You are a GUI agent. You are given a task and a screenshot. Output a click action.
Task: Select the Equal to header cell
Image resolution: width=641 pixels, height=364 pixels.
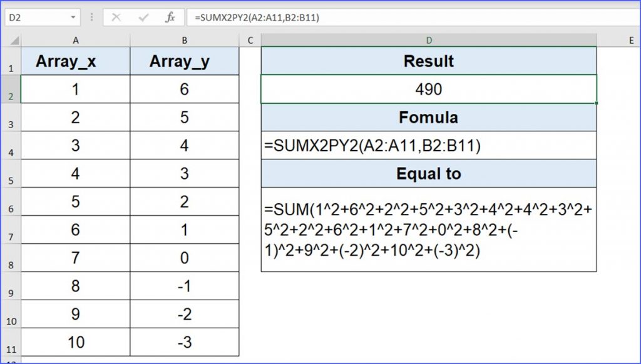(428, 173)
